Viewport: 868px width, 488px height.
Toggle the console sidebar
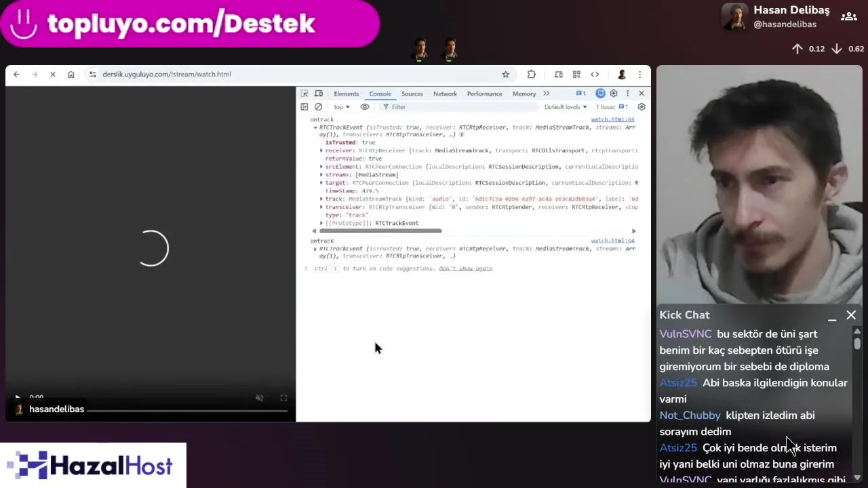click(304, 107)
